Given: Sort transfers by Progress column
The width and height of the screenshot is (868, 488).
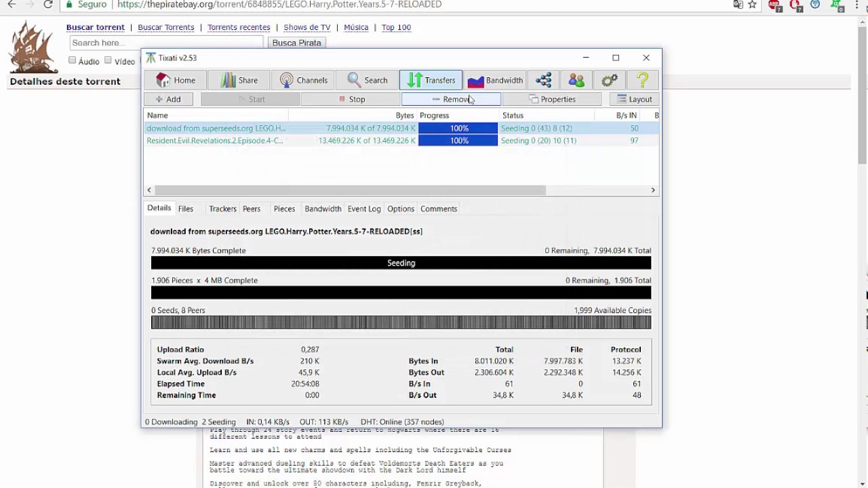Looking at the screenshot, I should [458, 115].
